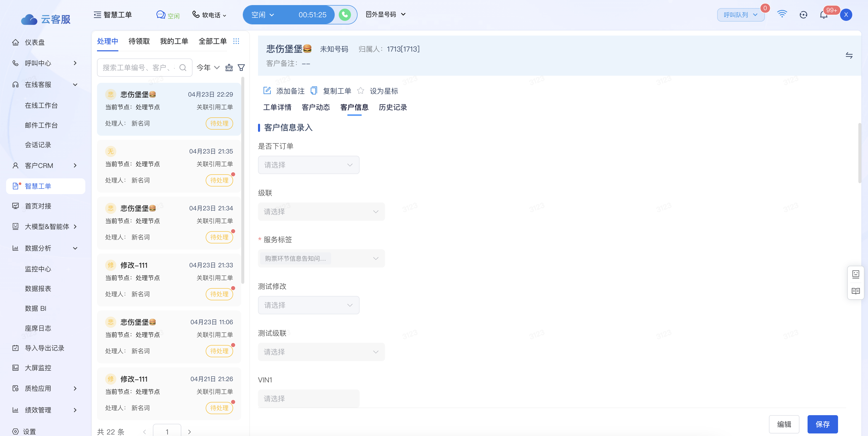The width and height of the screenshot is (868, 436).
Task: Switch to the 历史记录 tab
Action: [x=393, y=107]
